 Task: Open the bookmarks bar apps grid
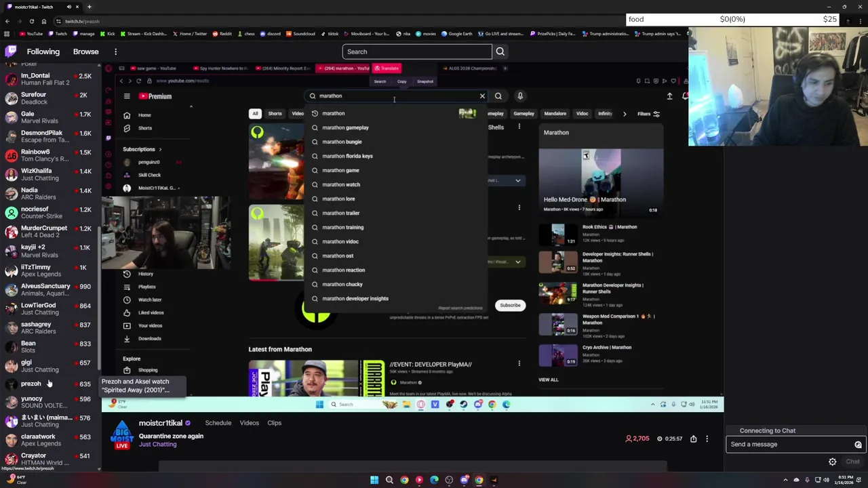[7, 33]
